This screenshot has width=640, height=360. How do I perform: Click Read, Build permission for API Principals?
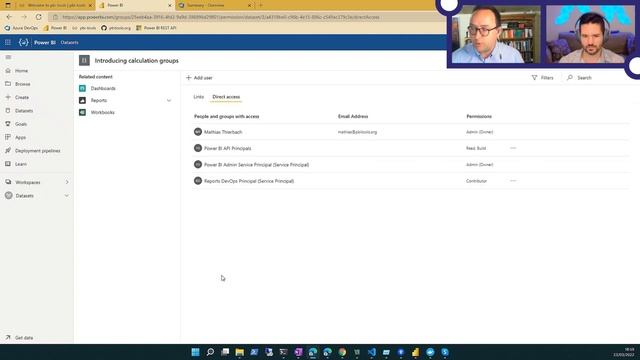click(x=476, y=148)
